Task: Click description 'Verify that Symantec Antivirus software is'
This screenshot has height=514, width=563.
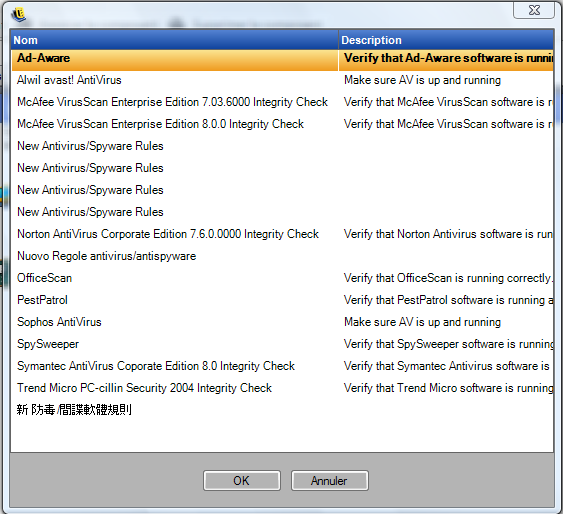Action: [447, 366]
